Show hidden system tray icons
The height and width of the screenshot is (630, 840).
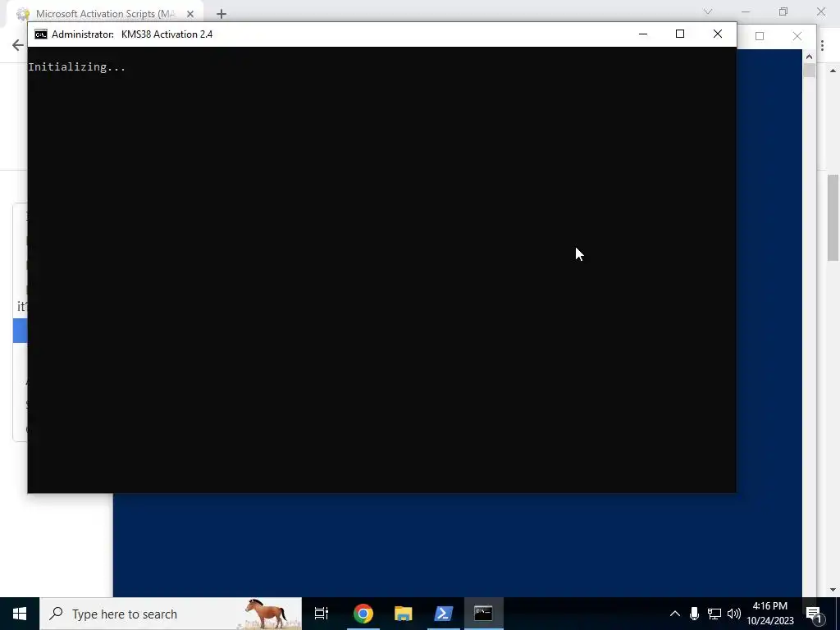point(675,614)
